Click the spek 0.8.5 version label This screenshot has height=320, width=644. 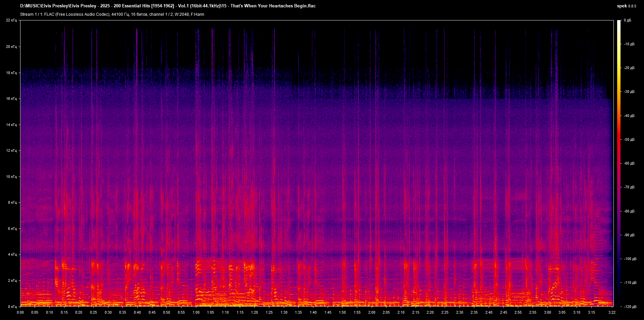[626, 6]
